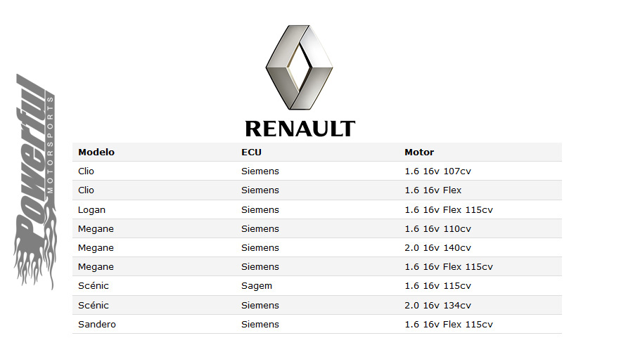Select the Motor column header
The height and width of the screenshot is (364, 633).
click(419, 152)
